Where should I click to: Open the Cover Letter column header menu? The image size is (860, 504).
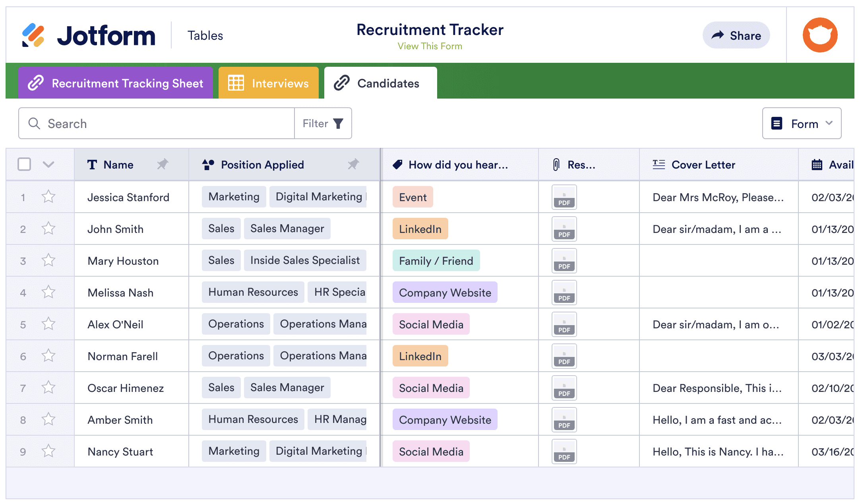(x=703, y=165)
